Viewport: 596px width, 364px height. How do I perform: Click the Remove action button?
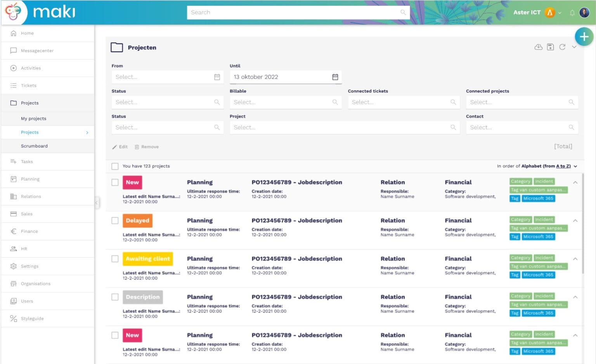tap(147, 147)
